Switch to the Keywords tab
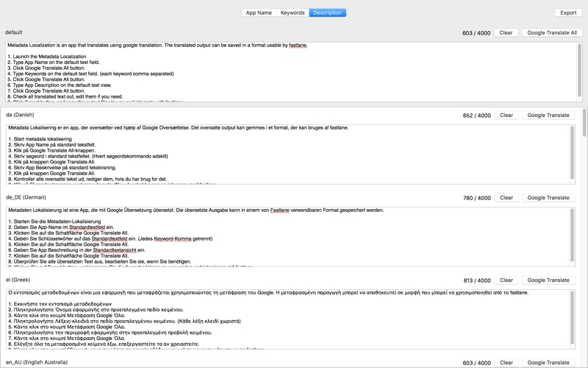This screenshot has width=588, height=368. click(293, 13)
